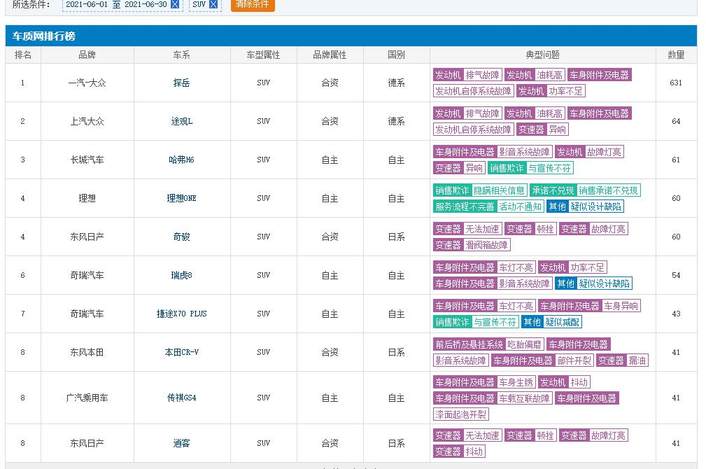Select 车身生锈 tag in 传祺GS4 row
This screenshot has height=469, width=706.
click(x=516, y=383)
